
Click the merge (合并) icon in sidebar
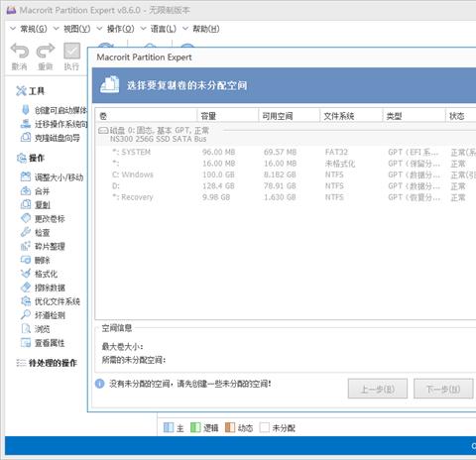pos(26,190)
